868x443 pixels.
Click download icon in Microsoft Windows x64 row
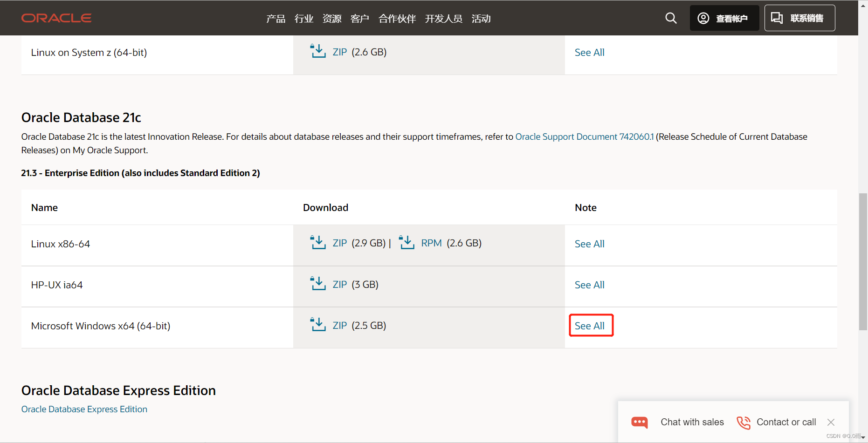click(x=318, y=324)
